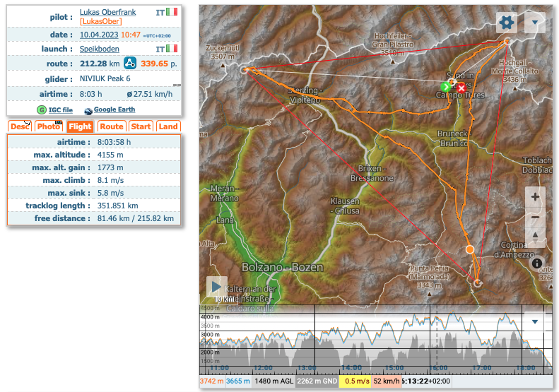Switch to the Route tab

click(x=111, y=126)
